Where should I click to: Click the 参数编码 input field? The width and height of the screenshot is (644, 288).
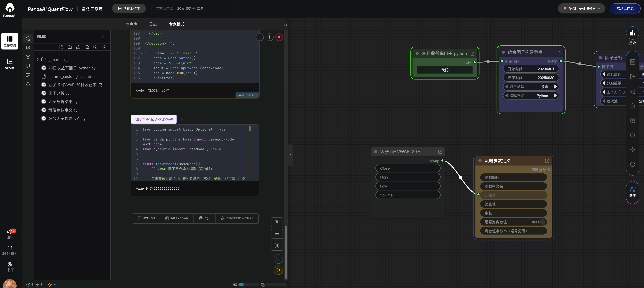click(514, 177)
